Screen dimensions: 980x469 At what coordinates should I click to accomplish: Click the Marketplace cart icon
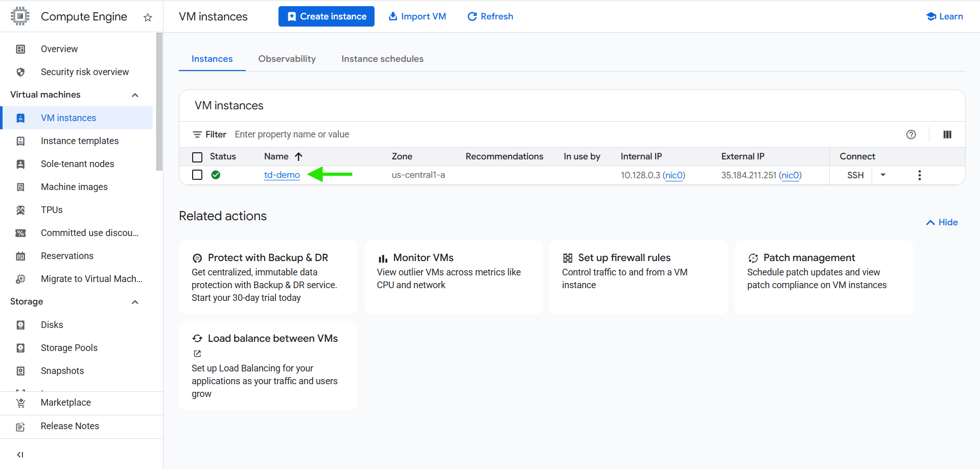click(x=20, y=403)
